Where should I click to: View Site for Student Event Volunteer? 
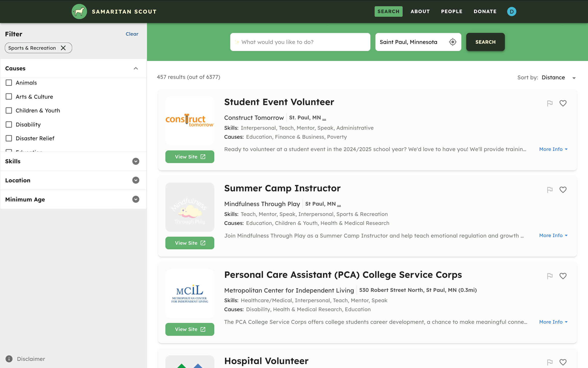coord(190,157)
